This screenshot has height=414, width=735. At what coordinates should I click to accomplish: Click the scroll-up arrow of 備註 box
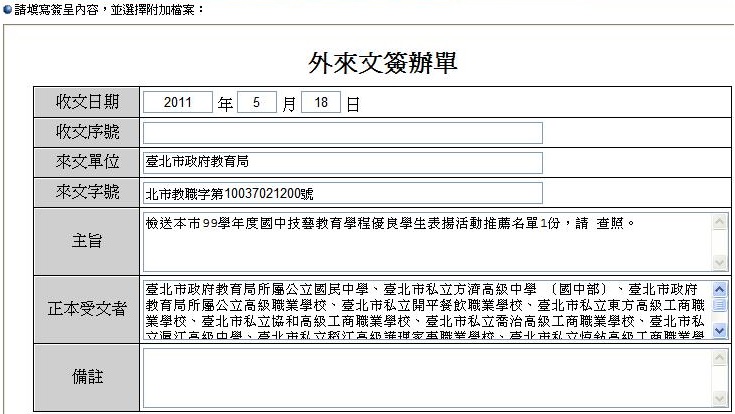coord(720,357)
